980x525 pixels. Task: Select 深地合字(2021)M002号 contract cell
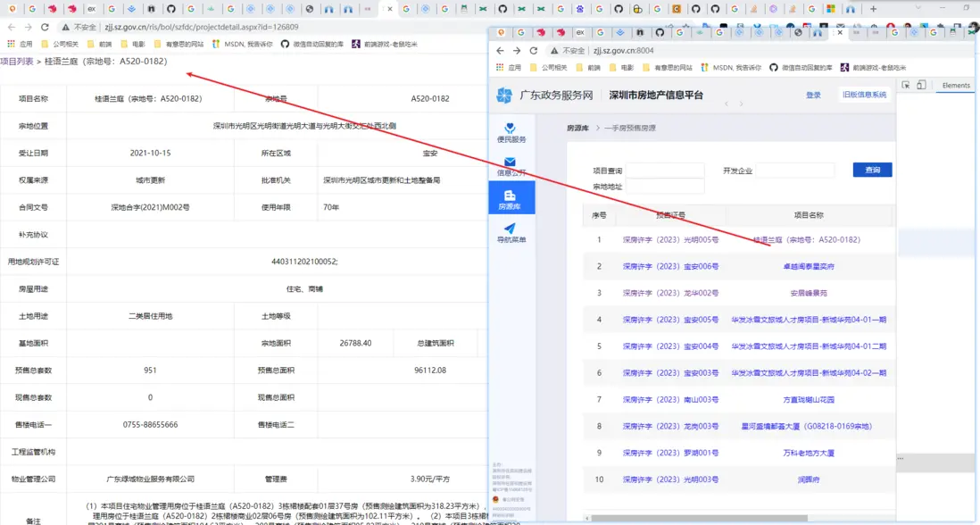pos(150,207)
